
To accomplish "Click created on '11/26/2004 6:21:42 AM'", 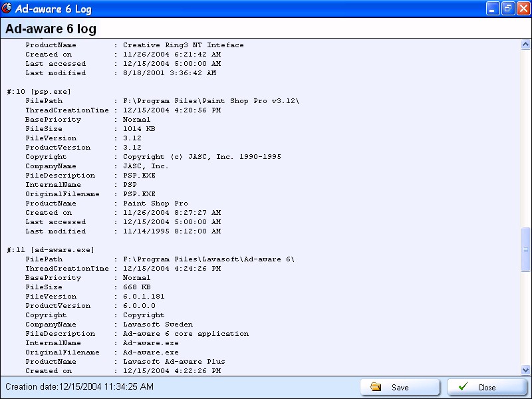I will [x=172, y=55].
